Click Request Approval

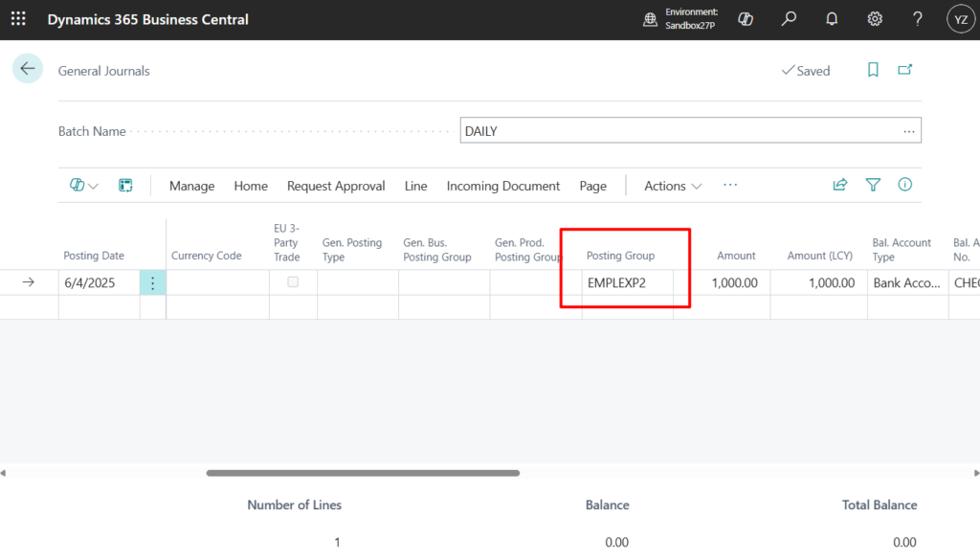click(336, 186)
